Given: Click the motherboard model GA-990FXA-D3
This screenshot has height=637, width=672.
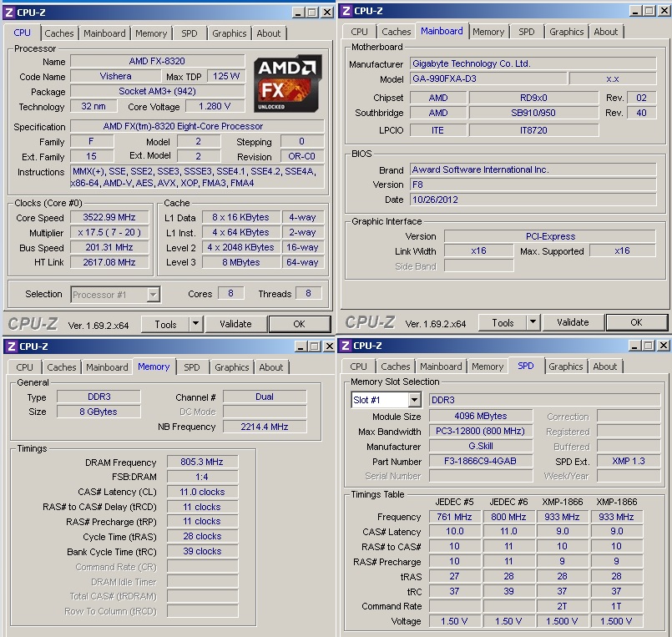Looking at the screenshot, I should [x=488, y=78].
